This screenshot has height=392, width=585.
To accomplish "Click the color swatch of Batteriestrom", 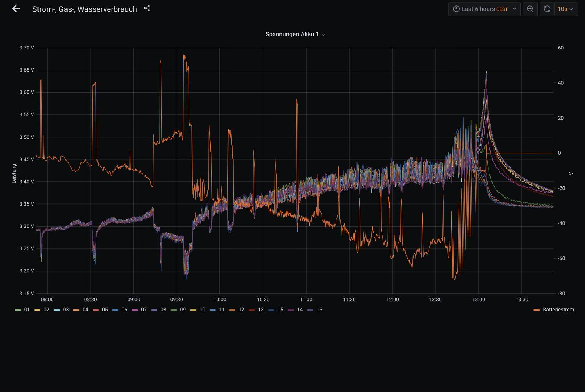I will (x=537, y=310).
